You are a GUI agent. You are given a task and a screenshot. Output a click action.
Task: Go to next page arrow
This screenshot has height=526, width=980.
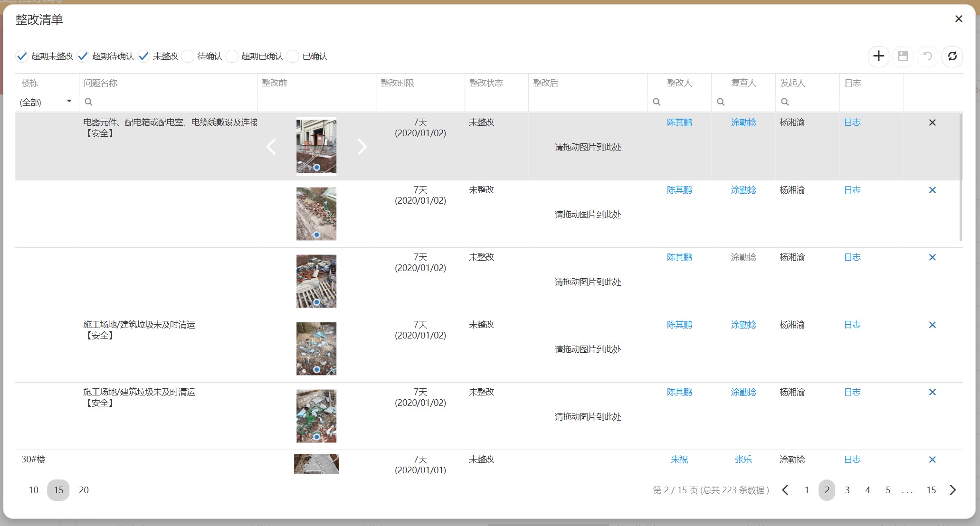click(952, 490)
